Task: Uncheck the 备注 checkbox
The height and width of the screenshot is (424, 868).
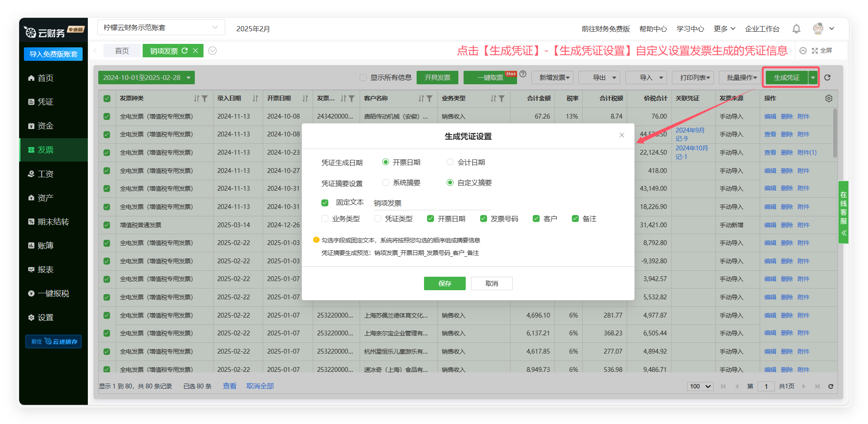Action: click(x=575, y=219)
